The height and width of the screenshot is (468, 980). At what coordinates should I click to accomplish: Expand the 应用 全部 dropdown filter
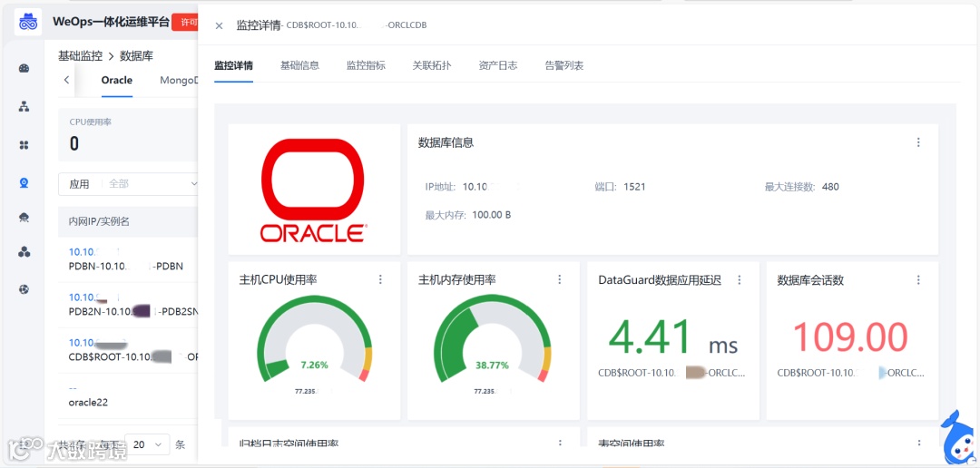pyautogui.click(x=129, y=184)
